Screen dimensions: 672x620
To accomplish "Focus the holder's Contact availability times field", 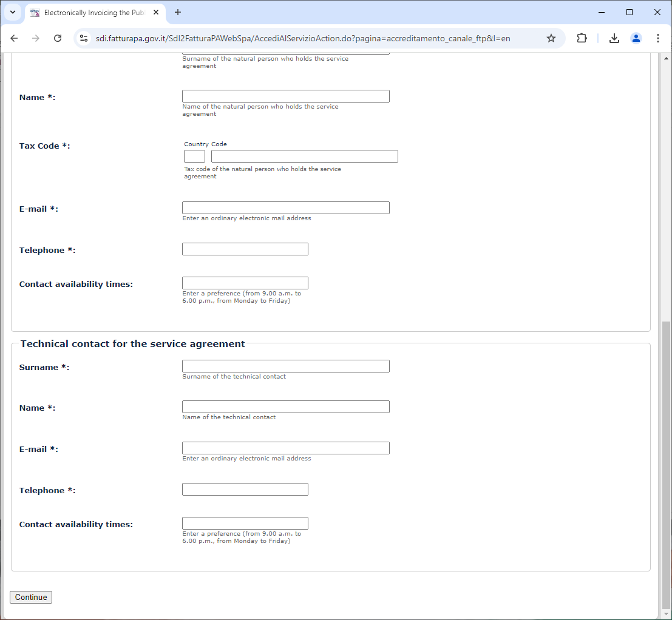I will [x=245, y=283].
